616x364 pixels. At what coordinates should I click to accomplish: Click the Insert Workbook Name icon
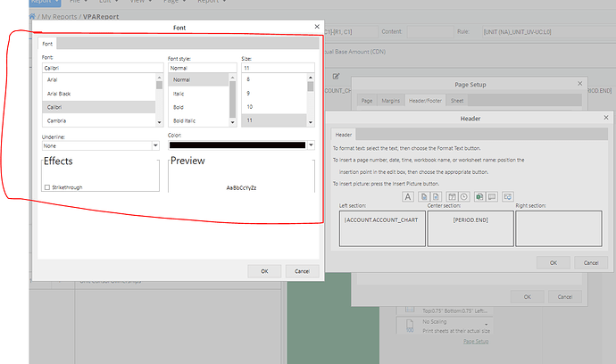(479, 195)
